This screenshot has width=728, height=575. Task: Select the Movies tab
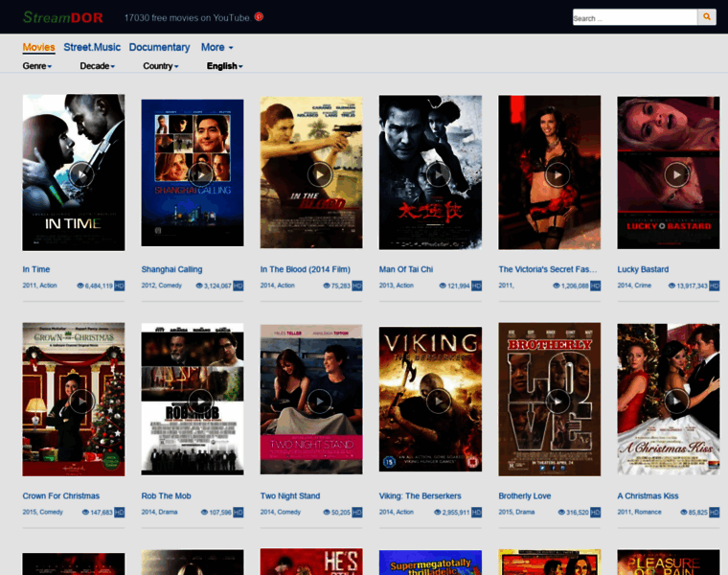click(x=38, y=47)
